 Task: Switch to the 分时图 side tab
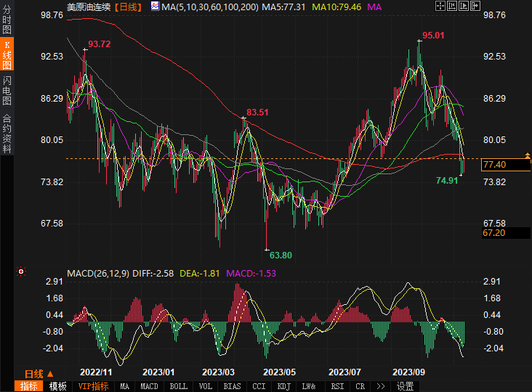tap(7, 21)
